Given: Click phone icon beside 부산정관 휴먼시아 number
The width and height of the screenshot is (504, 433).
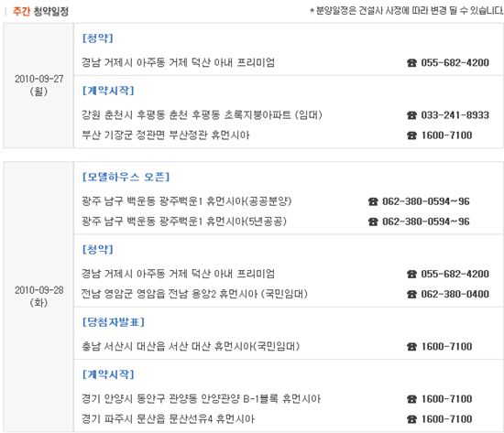Looking at the screenshot, I should click(411, 135).
